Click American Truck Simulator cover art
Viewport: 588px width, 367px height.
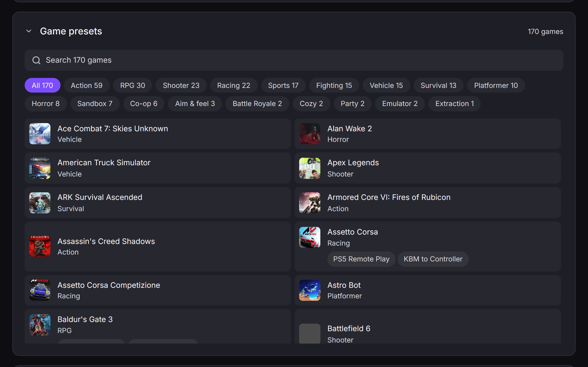(x=40, y=168)
